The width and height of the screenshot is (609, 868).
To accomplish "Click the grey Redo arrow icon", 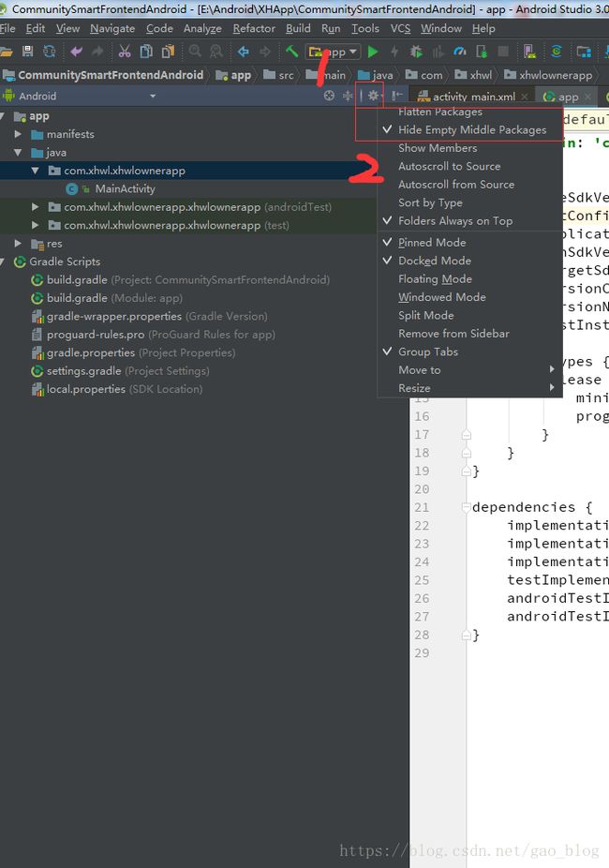I will pos(97,52).
